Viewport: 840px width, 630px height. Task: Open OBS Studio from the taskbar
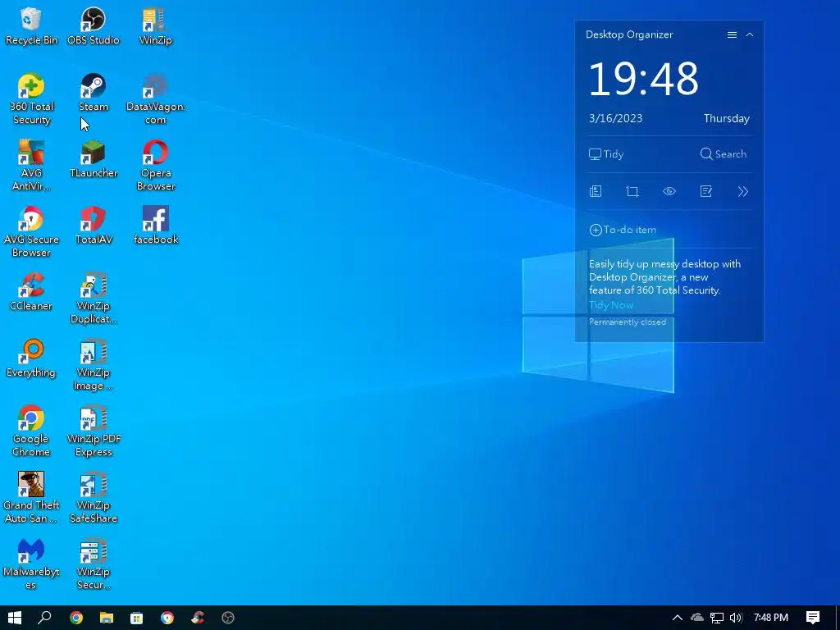pos(228,618)
